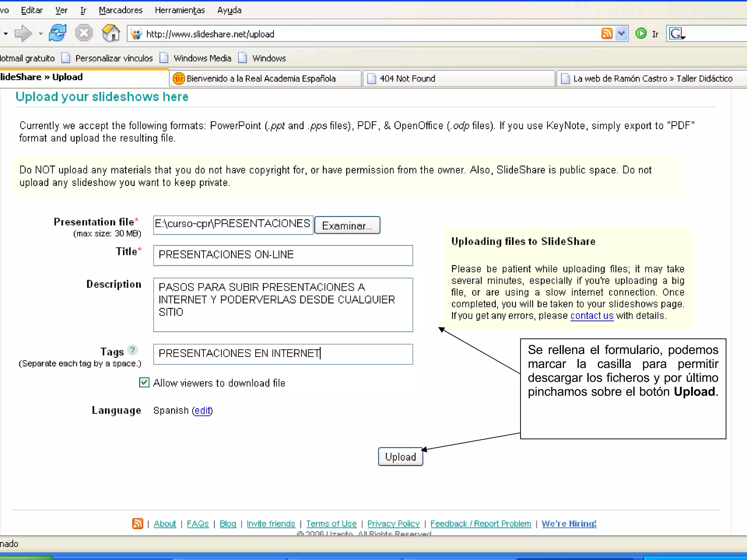The image size is (747, 560).
Task: Click the Examinar browse button
Action: (x=347, y=225)
